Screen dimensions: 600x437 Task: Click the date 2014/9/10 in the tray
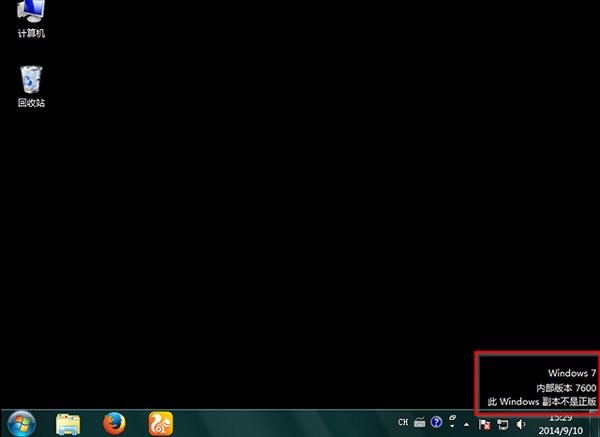[561, 429]
